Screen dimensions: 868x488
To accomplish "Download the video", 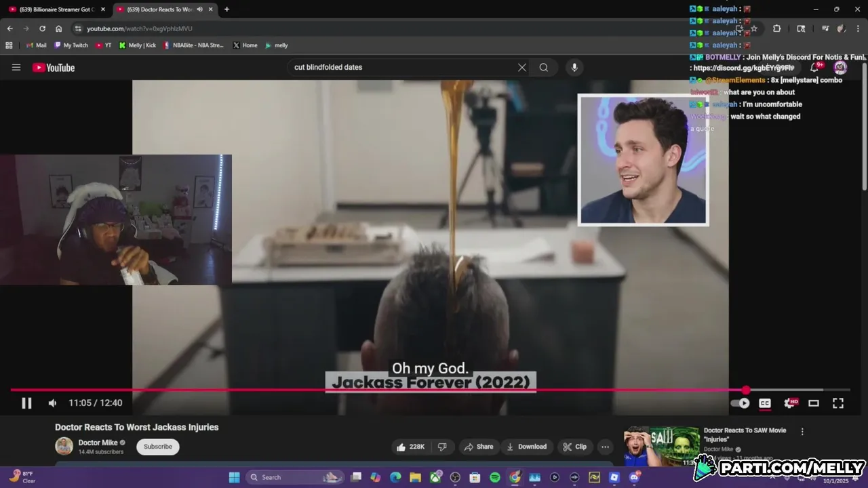I will pyautogui.click(x=527, y=447).
